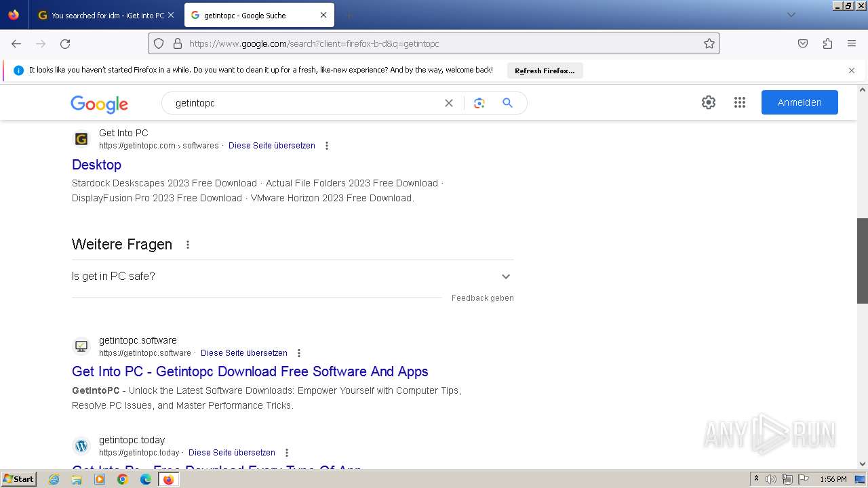Open volume control in system tray

click(771, 479)
